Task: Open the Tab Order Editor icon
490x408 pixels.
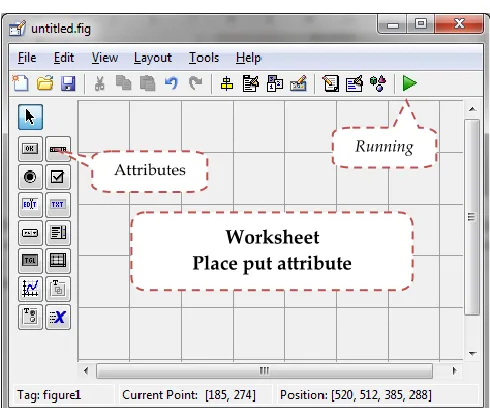Action: click(x=275, y=83)
